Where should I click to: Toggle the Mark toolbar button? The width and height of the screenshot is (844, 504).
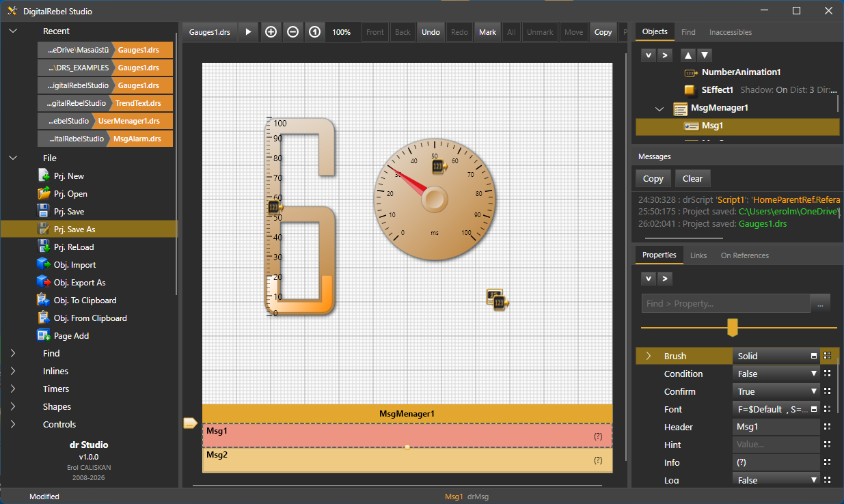tap(488, 32)
